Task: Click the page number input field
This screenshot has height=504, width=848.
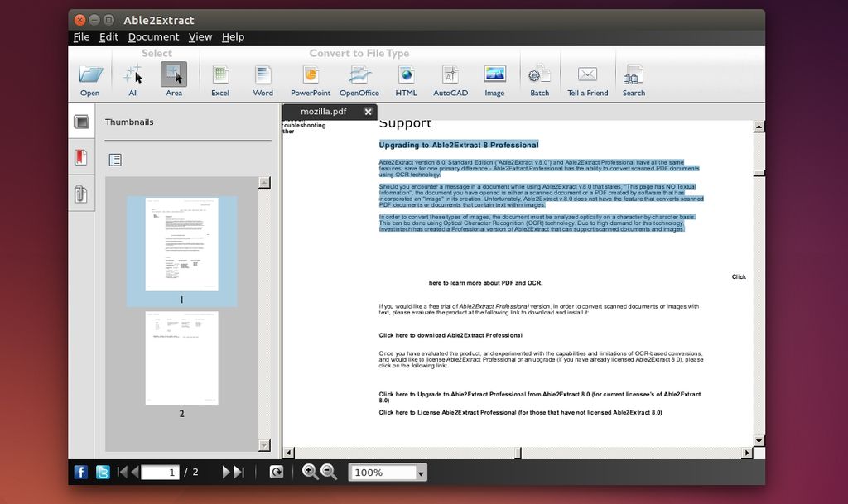Action: [160, 473]
